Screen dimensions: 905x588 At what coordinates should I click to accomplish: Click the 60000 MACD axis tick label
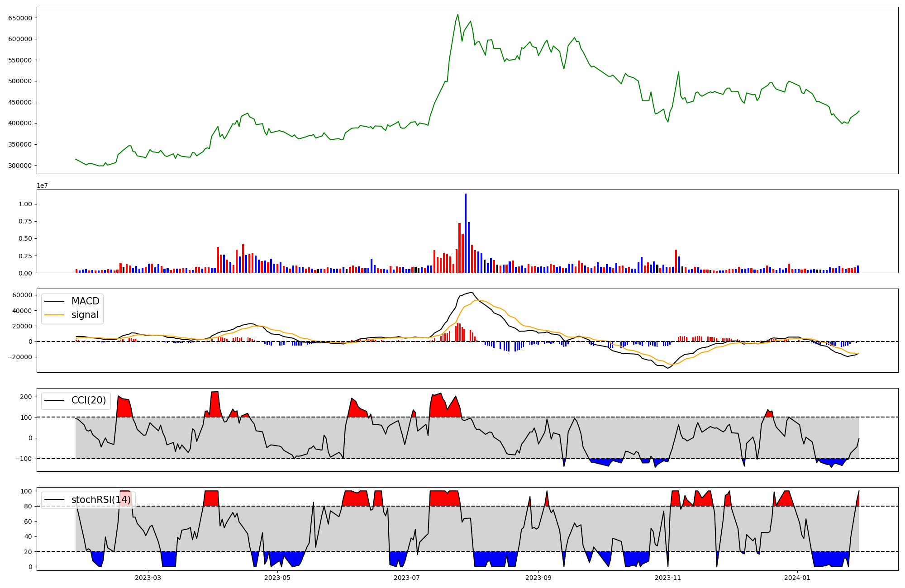22,295
